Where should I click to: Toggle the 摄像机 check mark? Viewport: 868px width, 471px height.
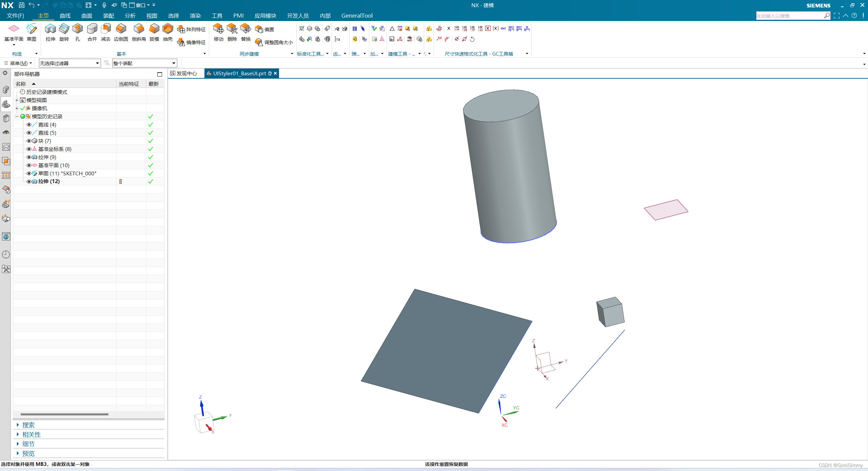[23, 108]
